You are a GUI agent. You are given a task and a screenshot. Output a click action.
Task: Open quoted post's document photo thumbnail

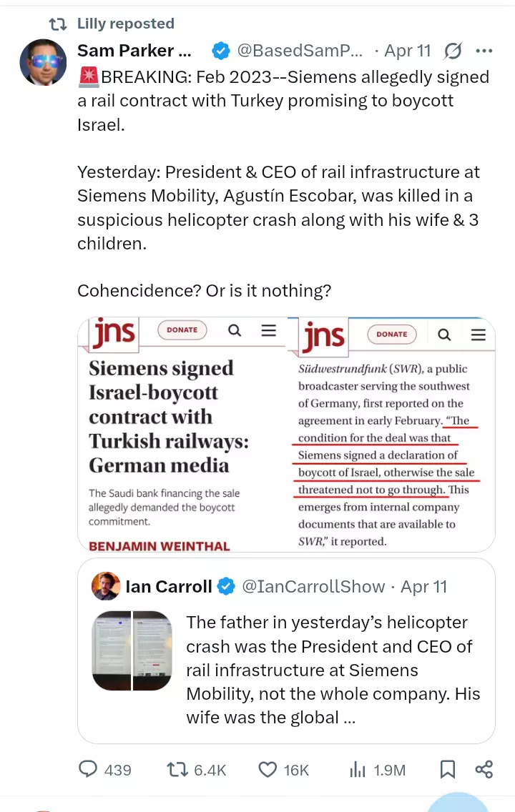(132, 650)
